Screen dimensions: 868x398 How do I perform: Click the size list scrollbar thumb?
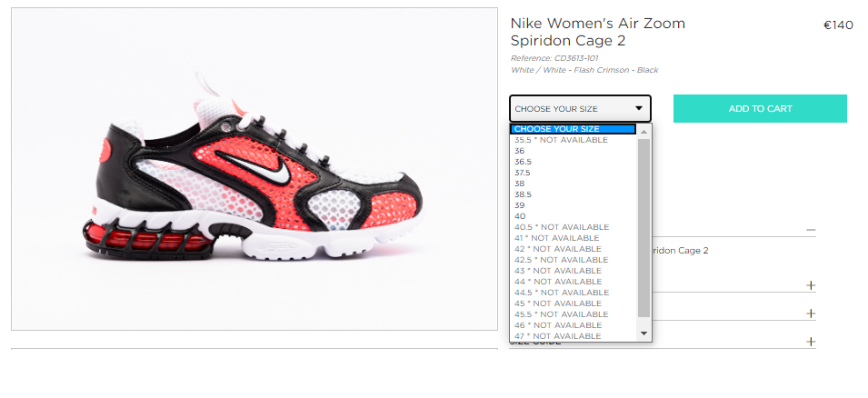pyautogui.click(x=644, y=228)
